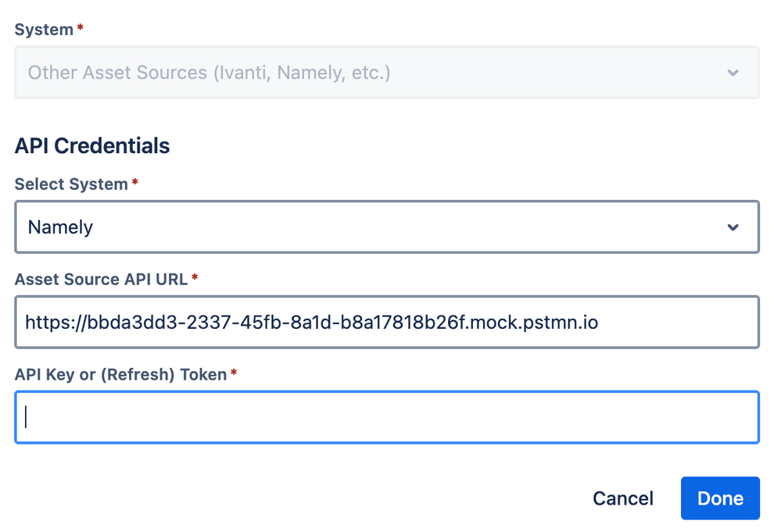Select the Namely value text in the dropdown
781x532 pixels.
click(x=61, y=227)
